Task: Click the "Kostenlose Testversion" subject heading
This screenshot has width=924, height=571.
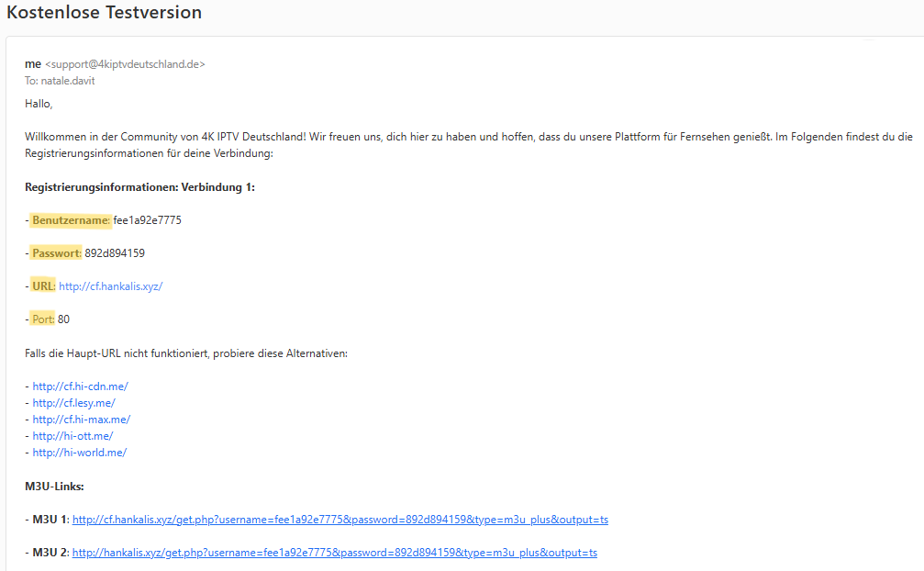Action: 104,13
